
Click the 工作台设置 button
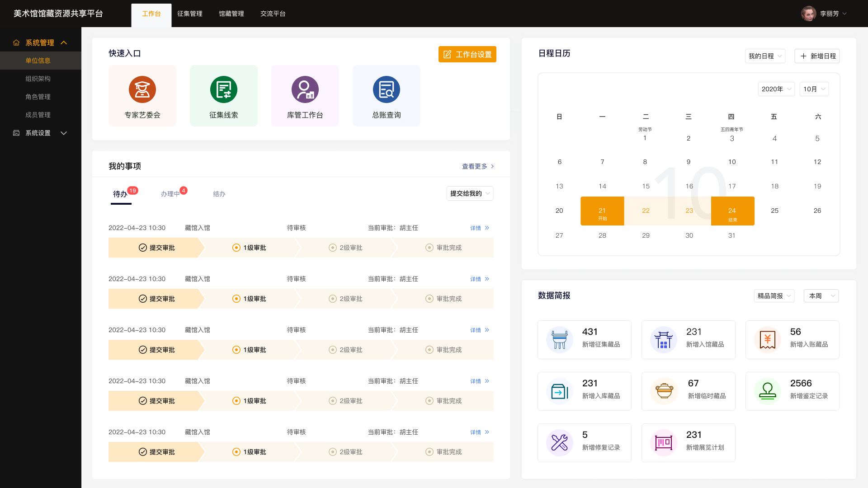point(467,54)
